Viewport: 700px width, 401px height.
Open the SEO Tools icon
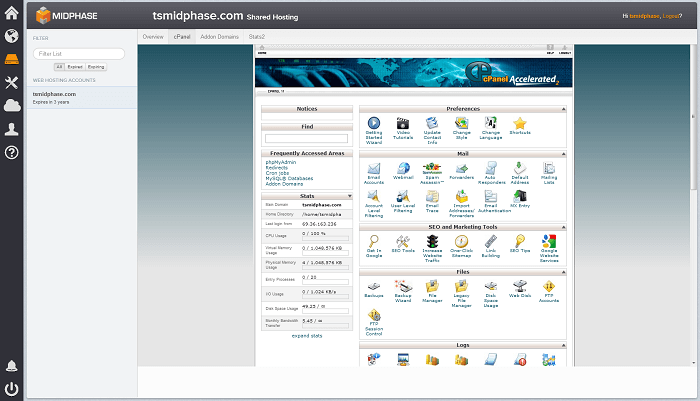pos(403,241)
